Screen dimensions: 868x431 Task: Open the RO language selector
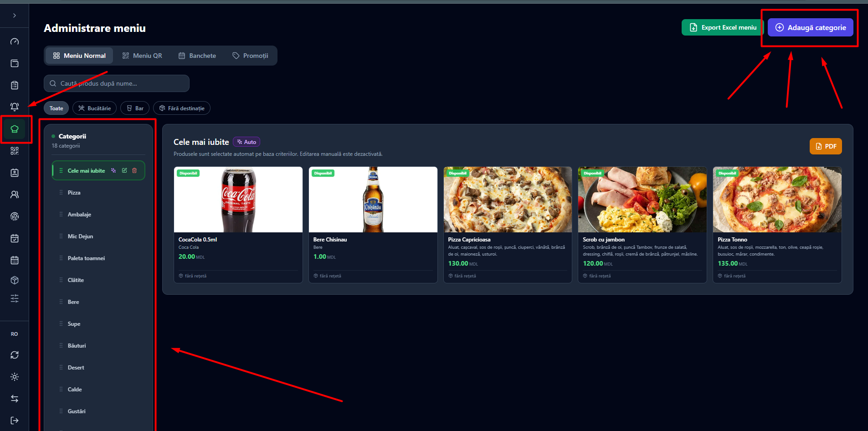point(15,334)
